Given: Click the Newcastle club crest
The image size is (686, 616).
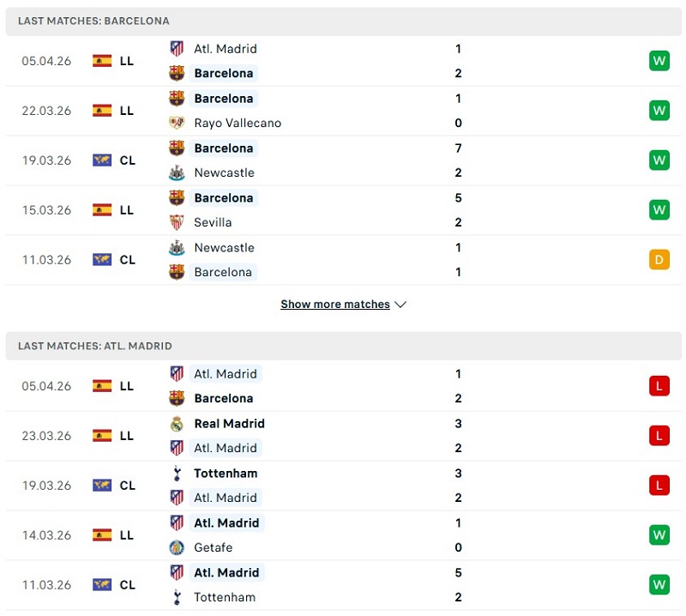Looking at the screenshot, I should click(176, 172).
